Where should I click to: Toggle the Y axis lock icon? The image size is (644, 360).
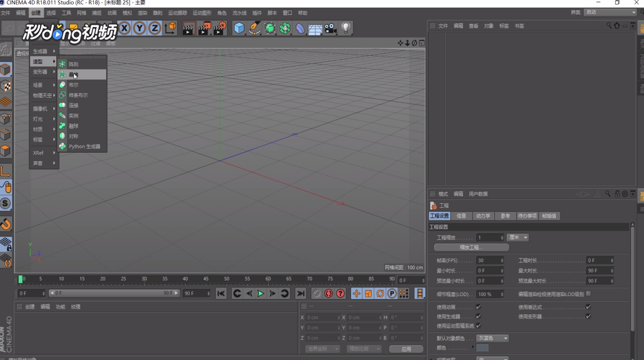139,28
